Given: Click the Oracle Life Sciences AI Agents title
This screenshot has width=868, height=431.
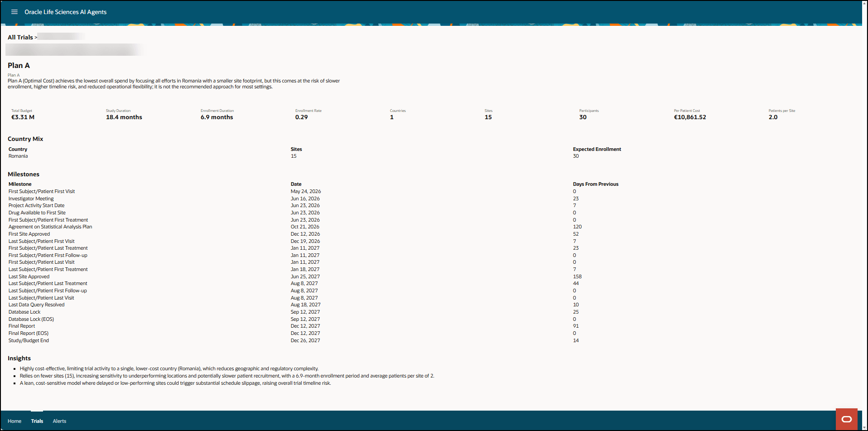Looking at the screenshot, I should click(x=66, y=12).
